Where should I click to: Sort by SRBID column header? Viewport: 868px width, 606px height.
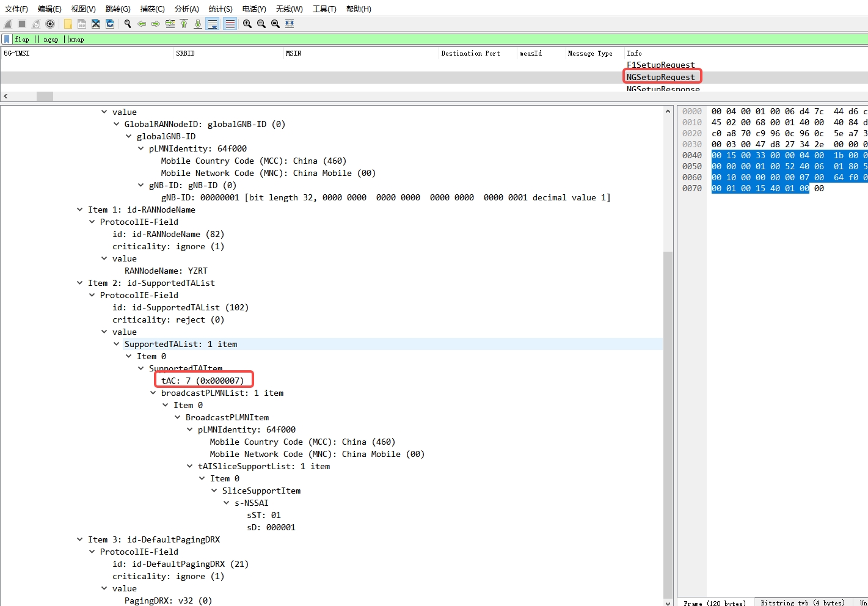click(229, 53)
